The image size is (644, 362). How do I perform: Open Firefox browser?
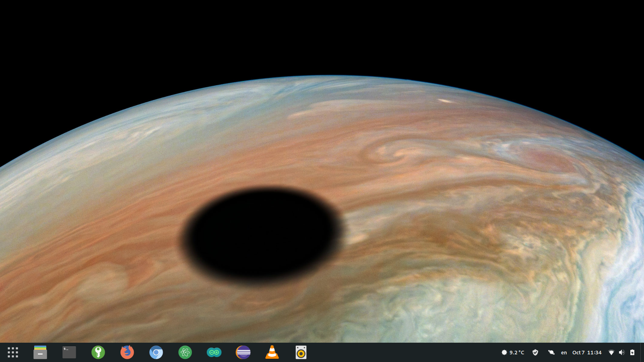127,352
